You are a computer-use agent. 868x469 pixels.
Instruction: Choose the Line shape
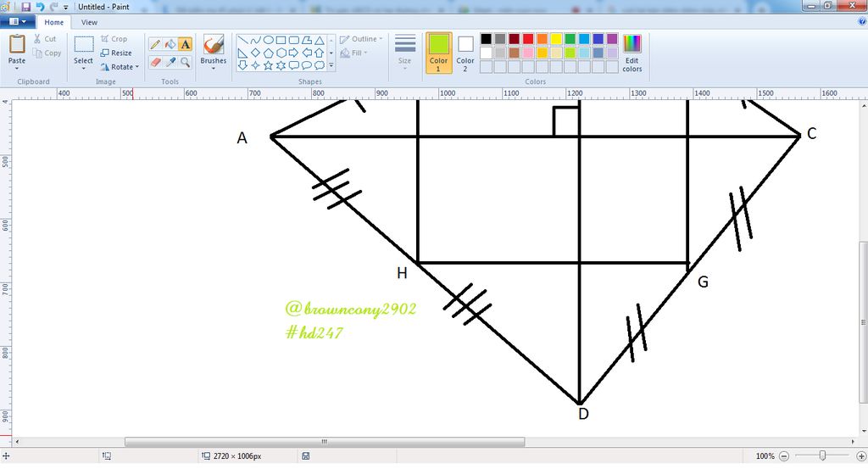point(242,41)
